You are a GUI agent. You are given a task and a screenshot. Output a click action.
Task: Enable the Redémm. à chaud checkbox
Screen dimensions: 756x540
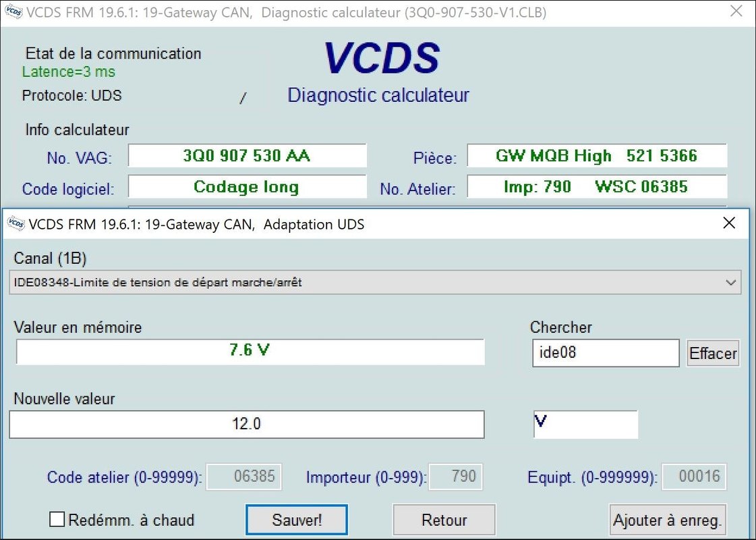click(58, 520)
